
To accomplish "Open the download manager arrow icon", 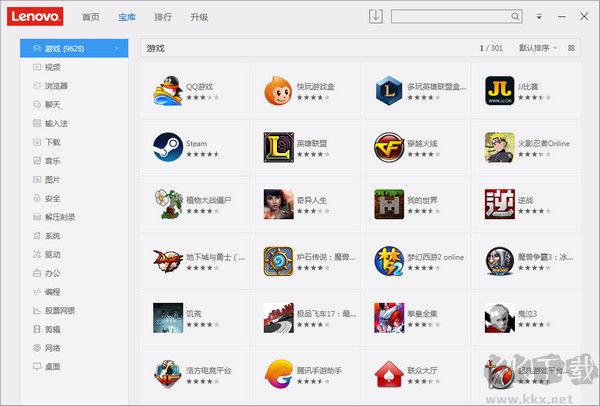I will click(376, 16).
